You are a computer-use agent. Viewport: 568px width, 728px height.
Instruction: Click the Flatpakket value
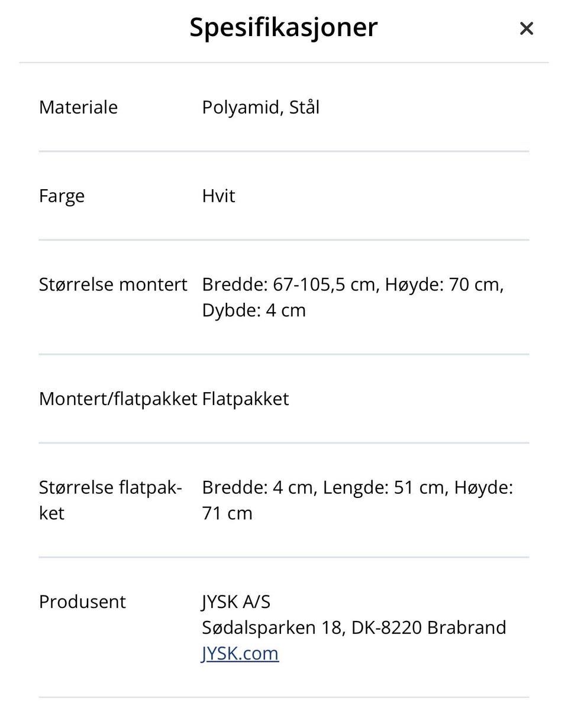(245, 399)
